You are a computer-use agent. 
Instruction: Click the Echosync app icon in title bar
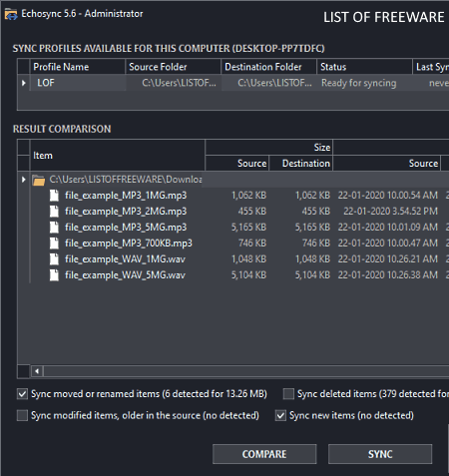[11, 14]
